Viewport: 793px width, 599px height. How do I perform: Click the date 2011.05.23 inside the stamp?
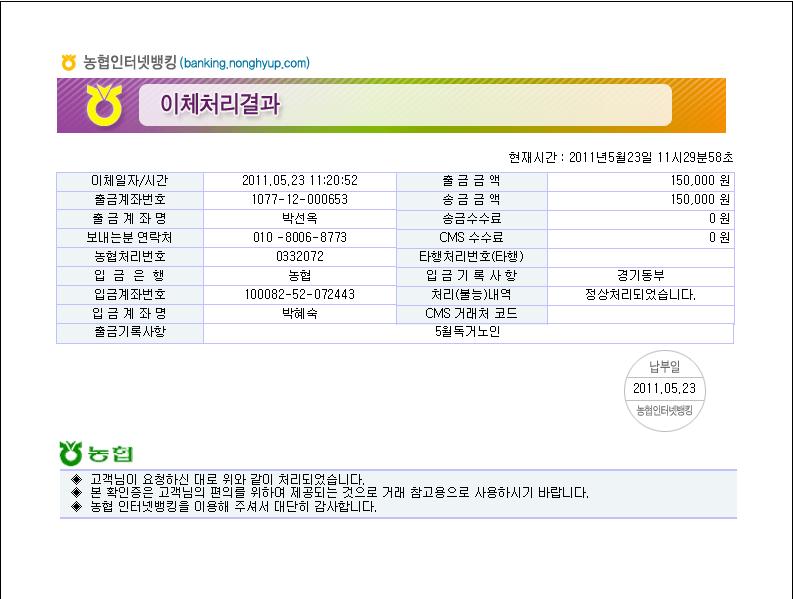[665, 389]
